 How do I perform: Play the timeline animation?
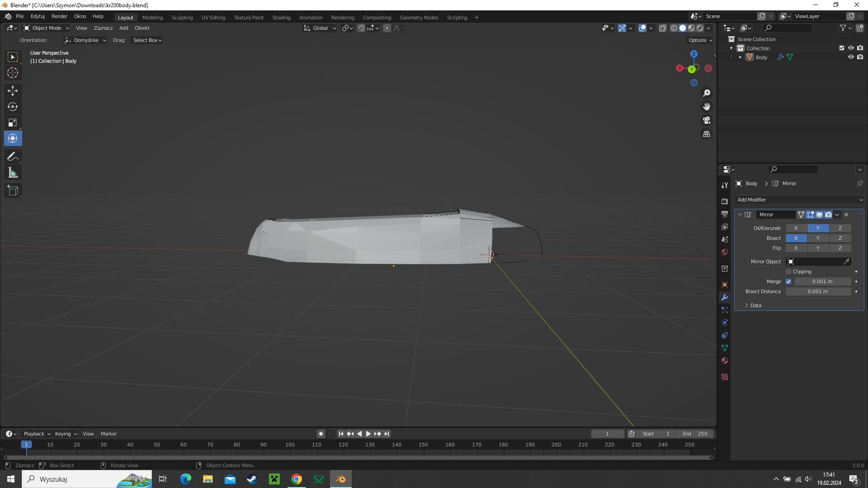[x=368, y=434]
